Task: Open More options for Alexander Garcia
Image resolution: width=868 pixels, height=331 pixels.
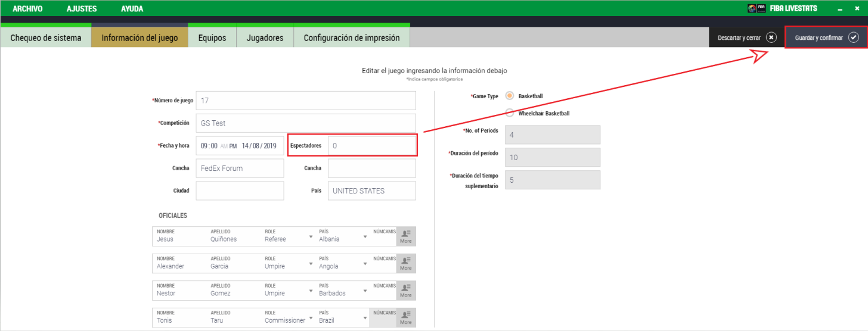Action: coord(406,263)
